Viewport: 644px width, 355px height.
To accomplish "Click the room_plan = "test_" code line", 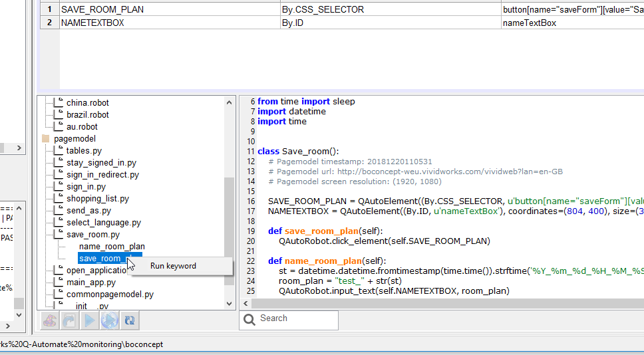I will [x=340, y=281].
